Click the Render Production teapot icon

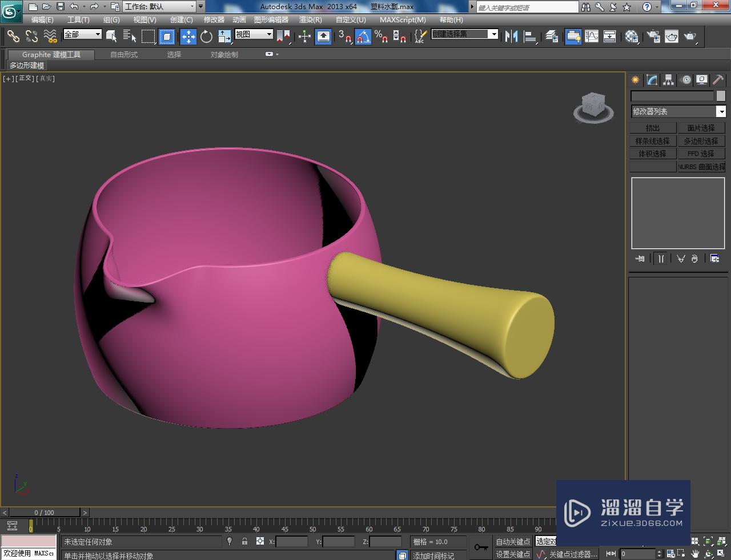[x=690, y=37]
